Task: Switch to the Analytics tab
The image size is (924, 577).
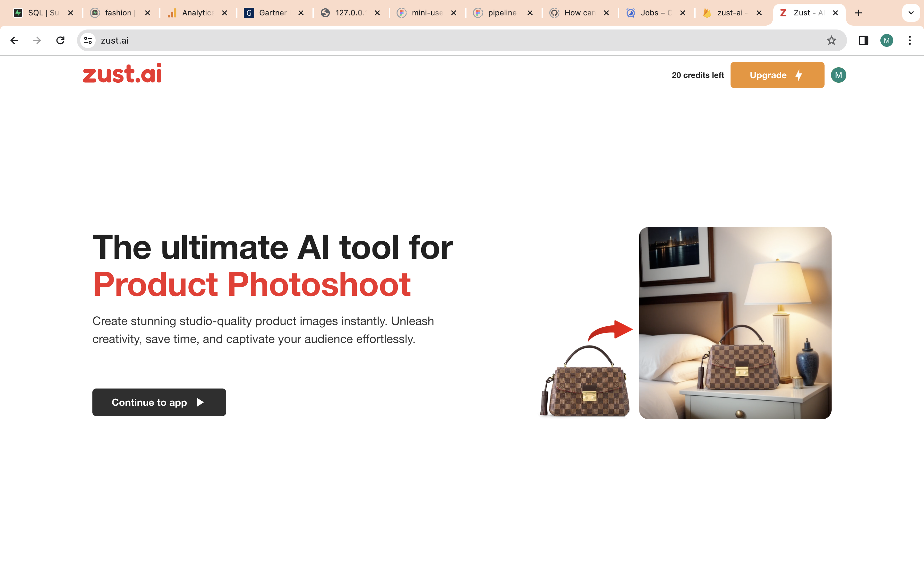Action: click(x=195, y=13)
